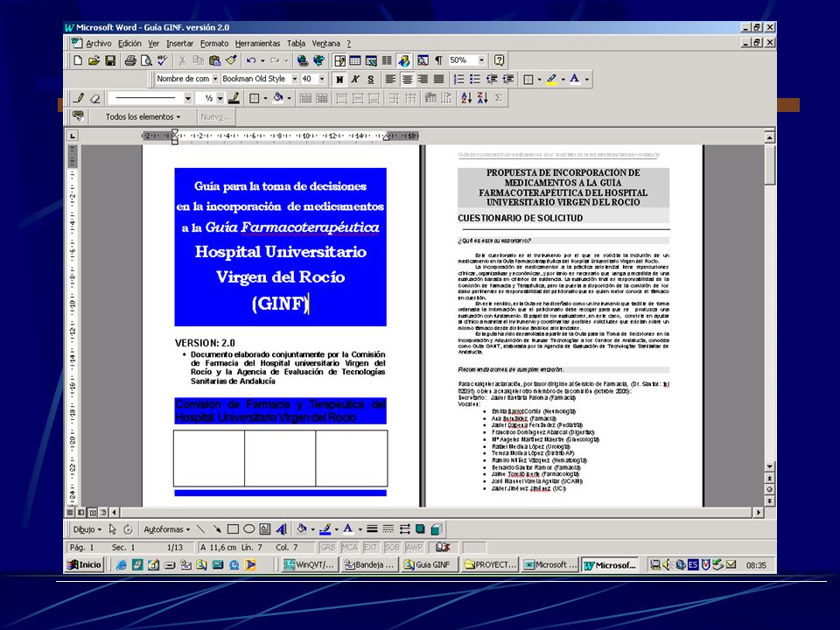Viewport: 840px width, 630px height.
Task: Click the Insert Hyperlink globe icon
Action: click(303, 60)
